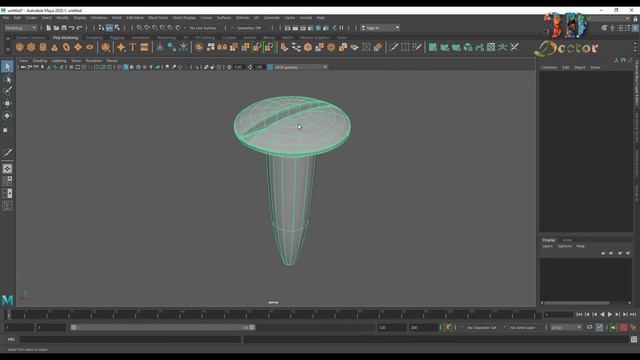
Task: Click the layer editor horizontal scrollbar
Action: 576,303
